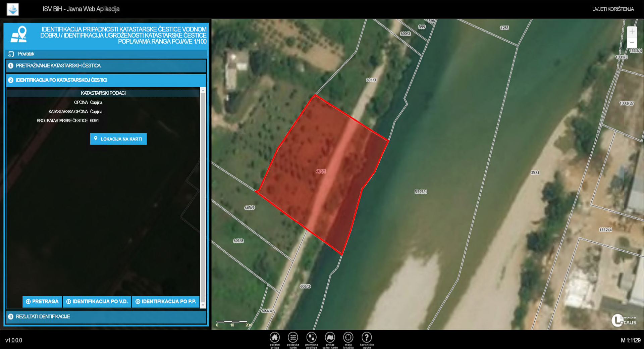
Task: Collapse Identifikacija po katastarskoj čestici section
Action: [106, 80]
